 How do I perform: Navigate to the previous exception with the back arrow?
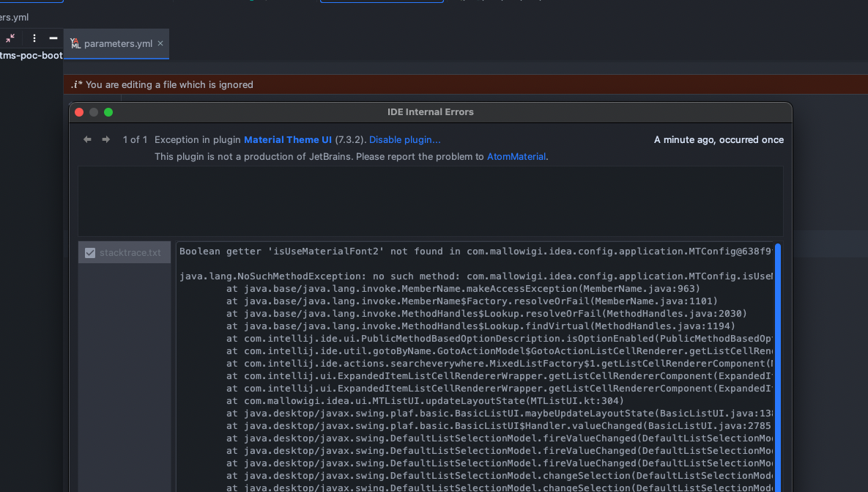tap(86, 139)
